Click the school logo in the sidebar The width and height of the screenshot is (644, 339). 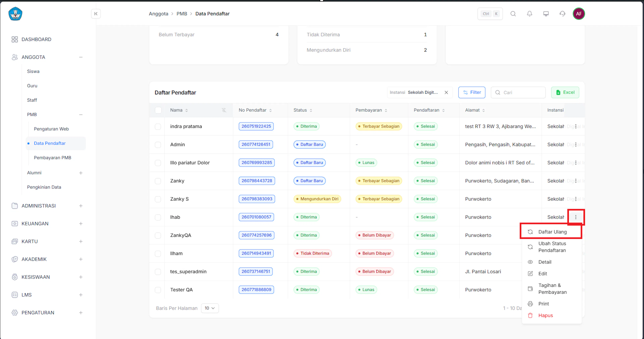15,14
